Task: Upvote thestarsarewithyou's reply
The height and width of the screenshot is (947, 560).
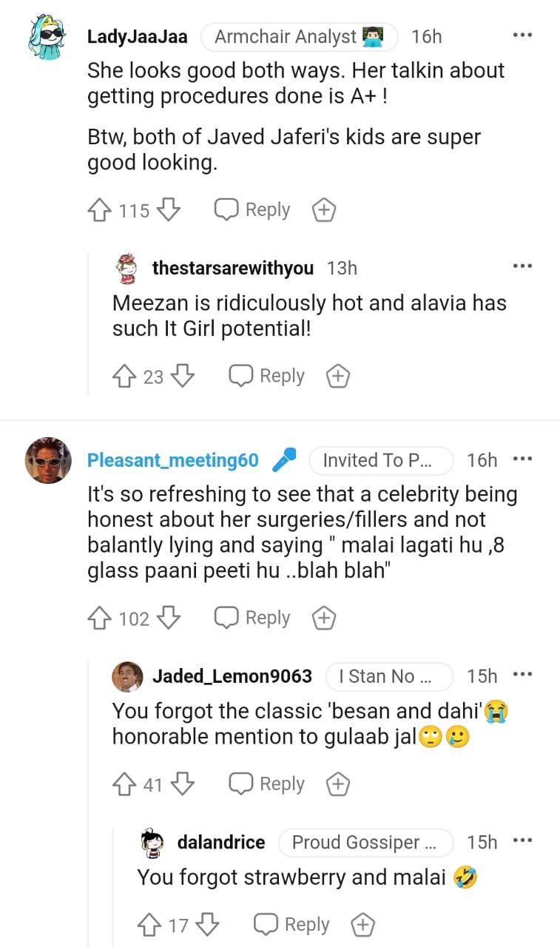Action: (124, 377)
